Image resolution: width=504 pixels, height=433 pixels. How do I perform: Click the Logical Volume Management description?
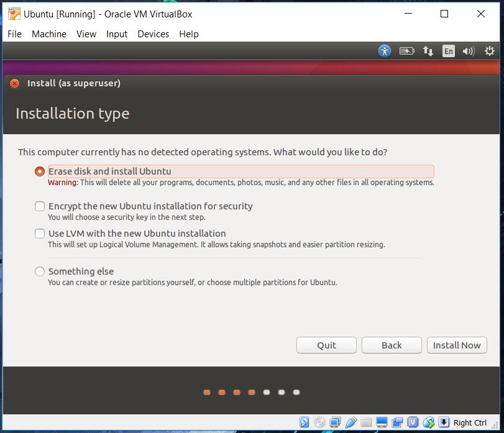[x=216, y=244]
